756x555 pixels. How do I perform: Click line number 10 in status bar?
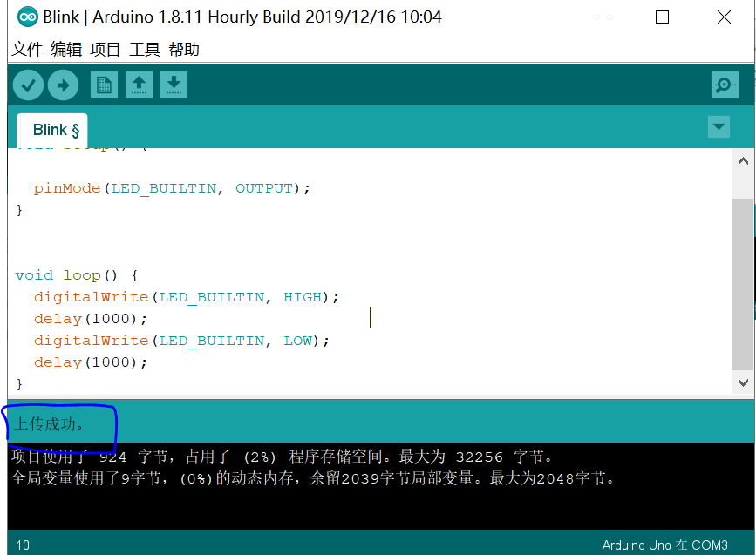click(x=24, y=545)
